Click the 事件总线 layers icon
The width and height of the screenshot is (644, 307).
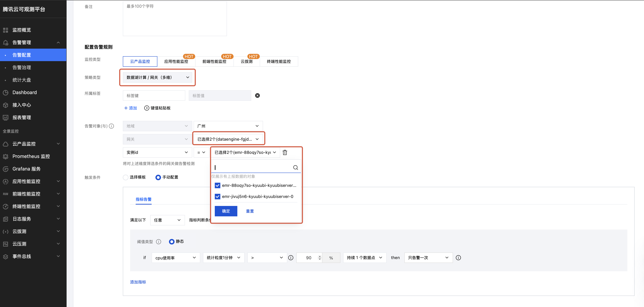click(x=6, y=256)
